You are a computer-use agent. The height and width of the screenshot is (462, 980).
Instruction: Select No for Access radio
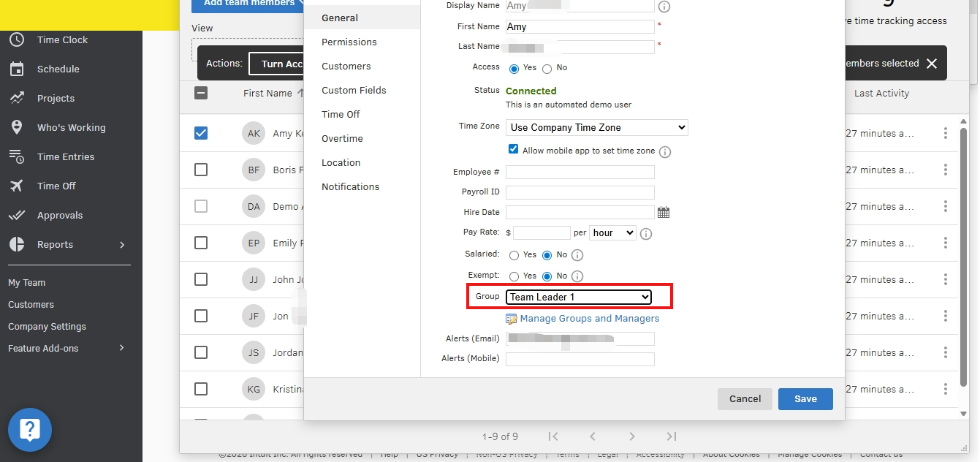(x=547, y=69)
